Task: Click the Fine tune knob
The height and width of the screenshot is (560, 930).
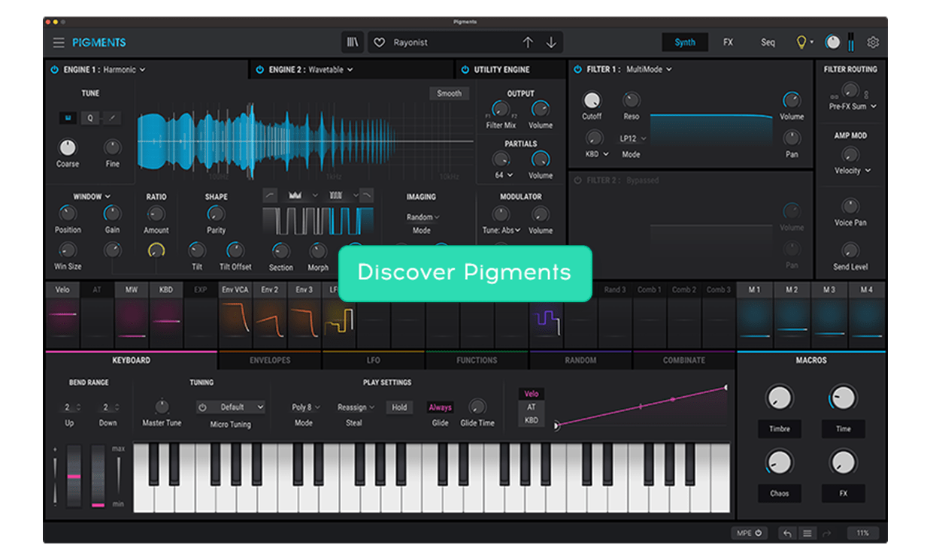Action: (x=113, y=147)
